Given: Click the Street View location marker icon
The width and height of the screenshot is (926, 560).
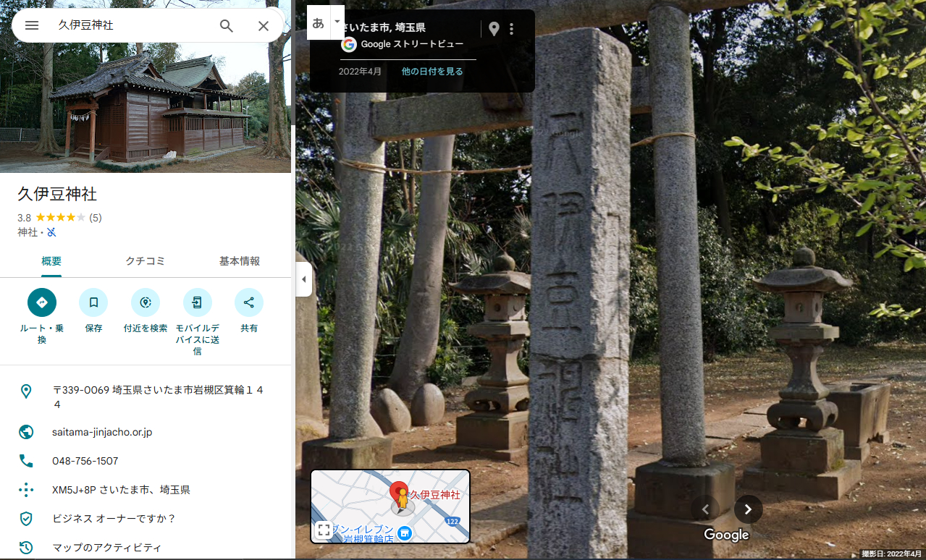Looking at the screenshot, I should 494,29.
